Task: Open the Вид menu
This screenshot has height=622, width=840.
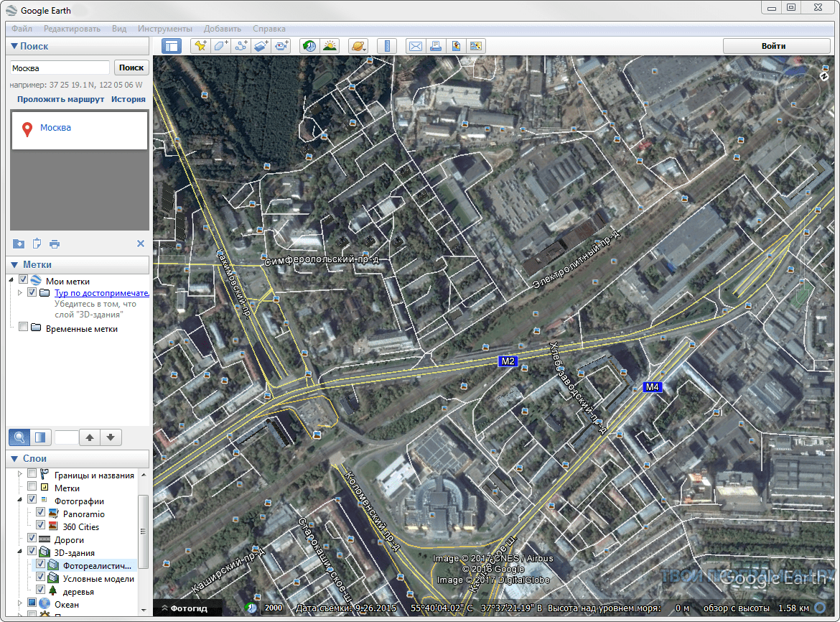Action: 119,29
